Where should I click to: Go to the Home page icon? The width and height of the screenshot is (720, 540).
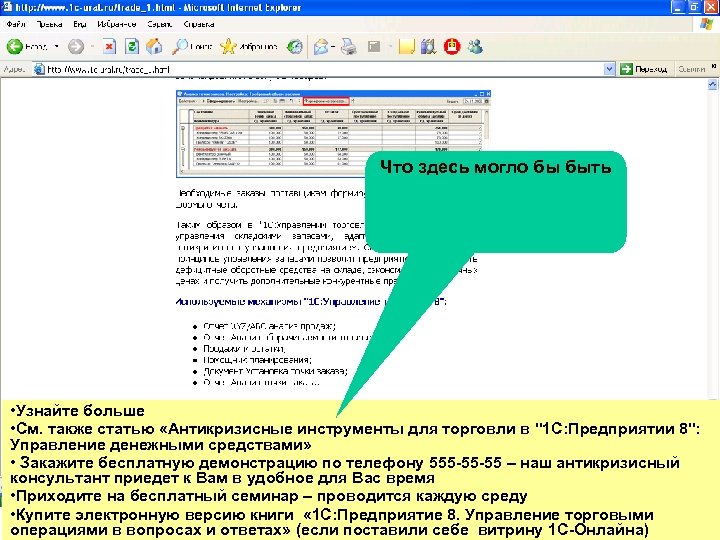pyautogui.click(x=154, y=46)
